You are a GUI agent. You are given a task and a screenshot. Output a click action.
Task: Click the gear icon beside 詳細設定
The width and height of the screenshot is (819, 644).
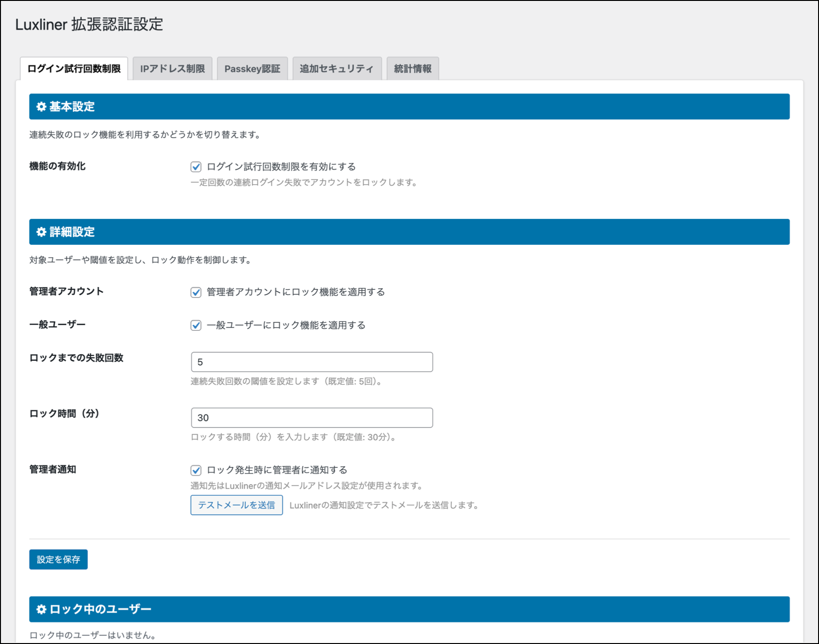[x=42, y=232]
